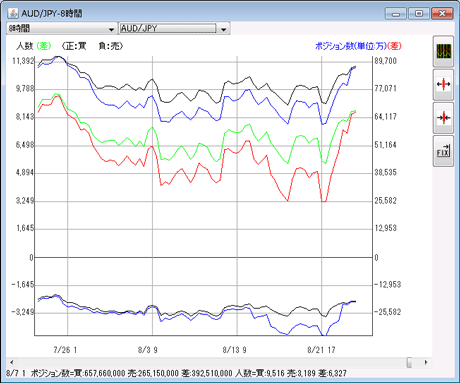Maximize the AUD/JPY window
Viewport: 460px width, 383px height.
[419, 14]
